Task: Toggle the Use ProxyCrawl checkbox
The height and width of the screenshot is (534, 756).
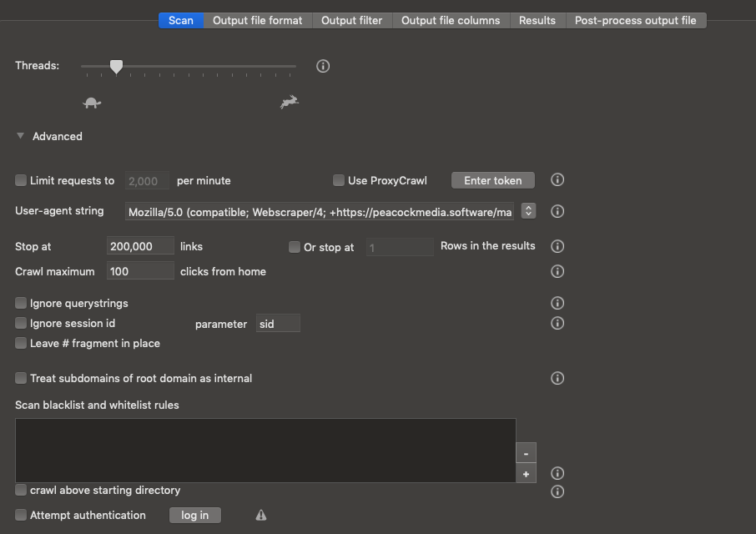Action: 339,180
